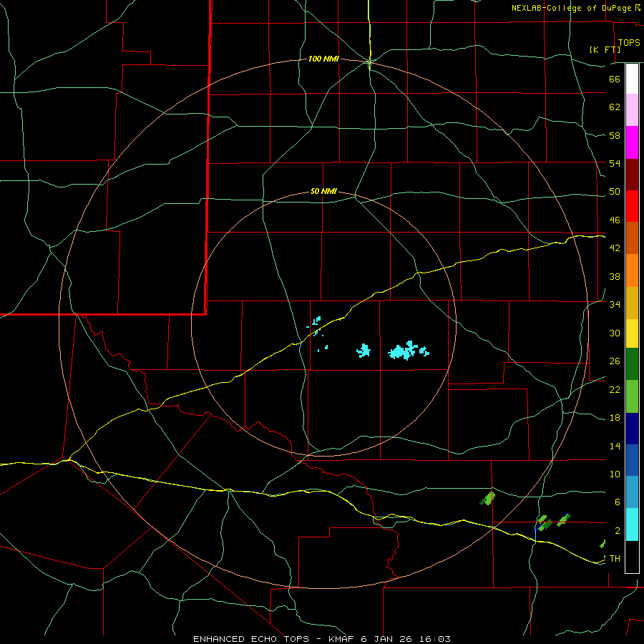Click the 50 value in the color scale

point(615,192)
